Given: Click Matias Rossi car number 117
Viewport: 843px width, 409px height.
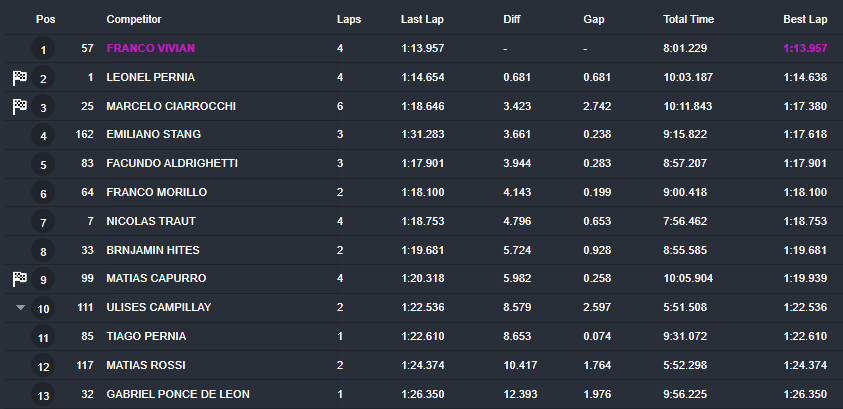Looking at the screenshot, I should click(85, 365).
